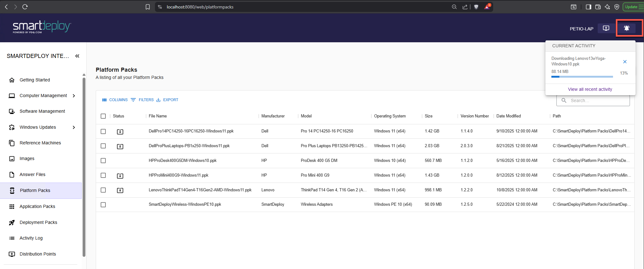Image resolution: width=644 pixels, height=269 pixels.
Task: Click View all recent activity link
Action: (590, 89)
